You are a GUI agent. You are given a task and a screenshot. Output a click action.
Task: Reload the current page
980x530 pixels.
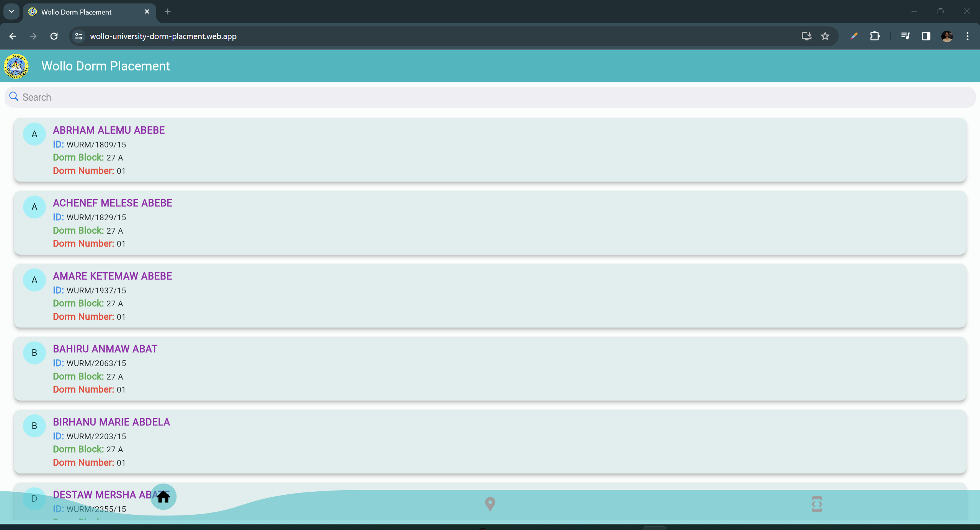pyautogui.click(x=54, y=36)
